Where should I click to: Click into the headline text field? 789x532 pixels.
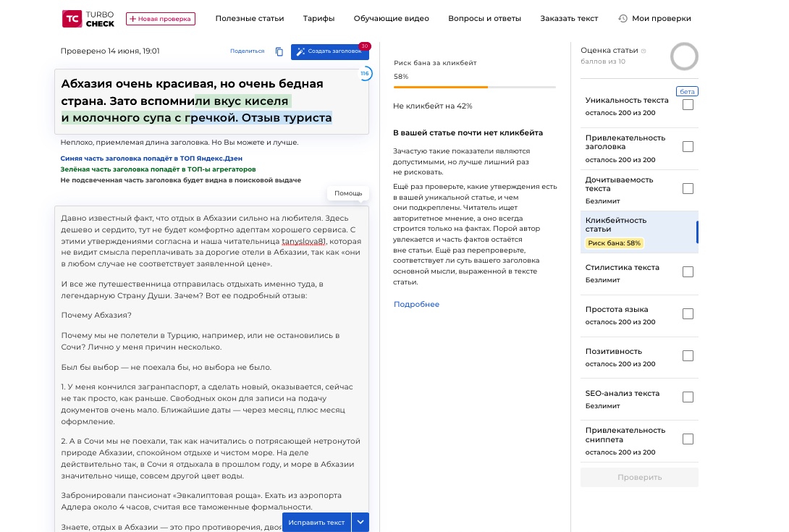pos(211,101)
